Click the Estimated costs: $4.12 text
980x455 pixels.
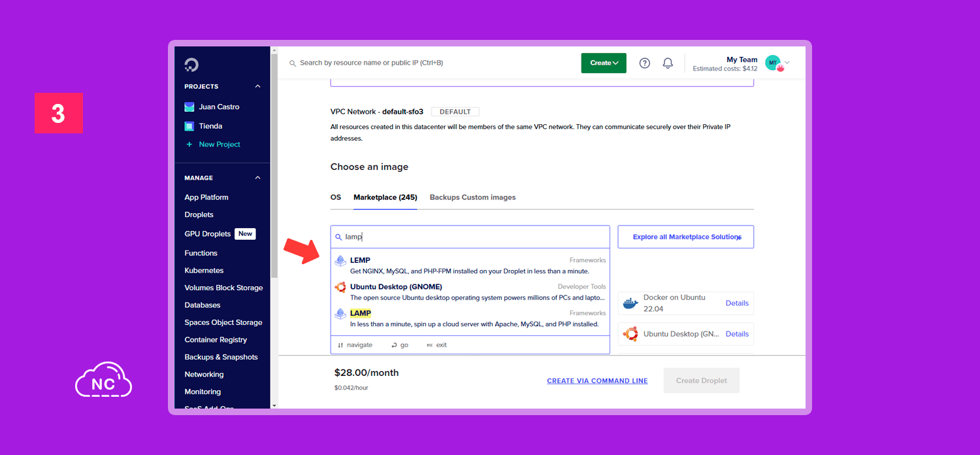pyautogui.click(x=725, y=69)
